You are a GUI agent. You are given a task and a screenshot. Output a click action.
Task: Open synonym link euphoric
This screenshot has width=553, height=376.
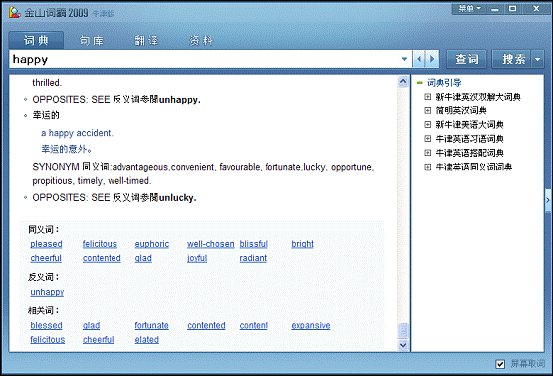[x=152, y=244]
